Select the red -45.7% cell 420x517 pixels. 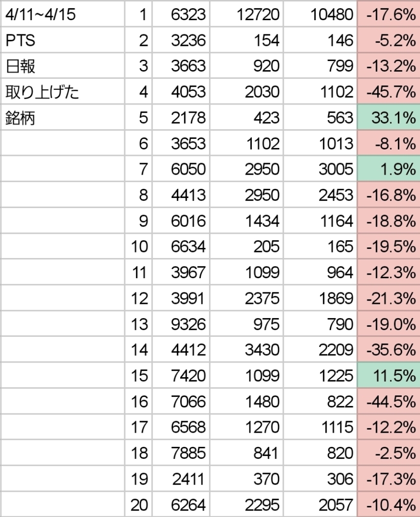(388, 91)
